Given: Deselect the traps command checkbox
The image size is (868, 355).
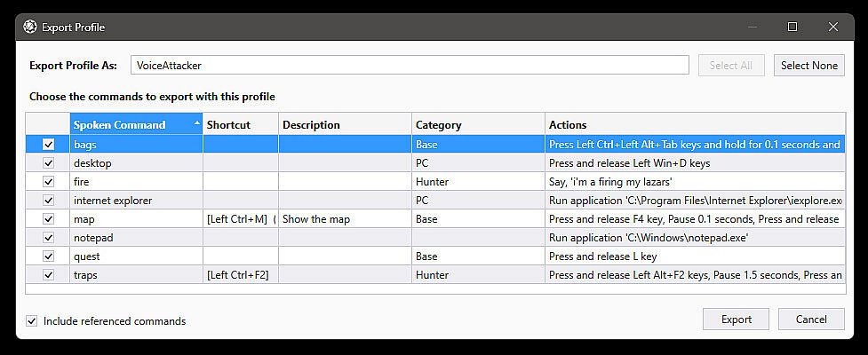Looking at the screenshot, I should 48,275.
